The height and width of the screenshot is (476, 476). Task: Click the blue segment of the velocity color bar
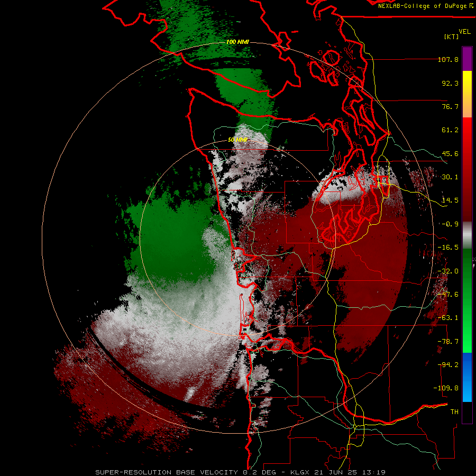467,377
